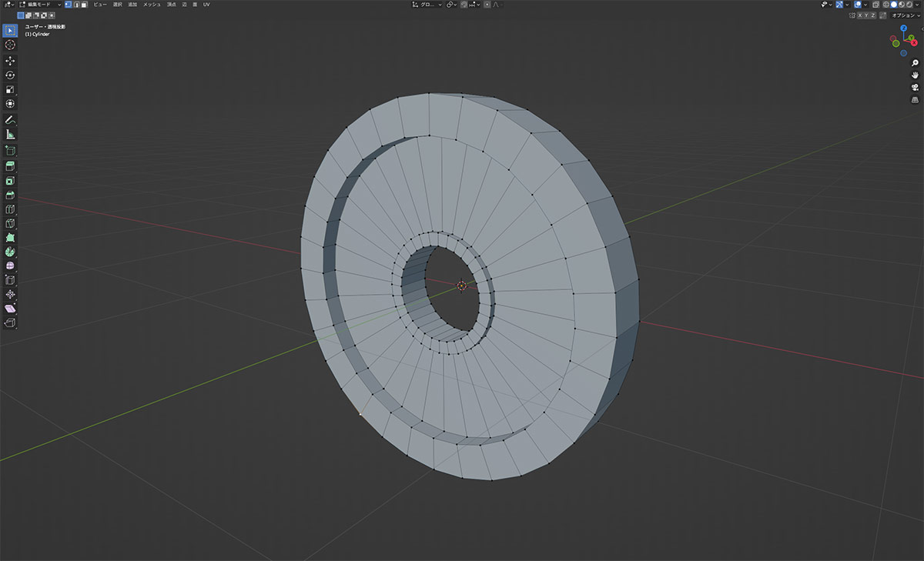Open the 編集モード mode dropdown
The width and height of the screenshot is (924, 561).
tap(40, 4)
